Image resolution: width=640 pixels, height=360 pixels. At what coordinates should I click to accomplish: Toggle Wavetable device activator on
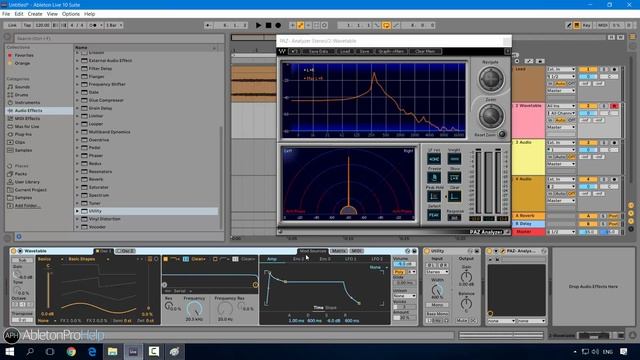click(13, 251)
